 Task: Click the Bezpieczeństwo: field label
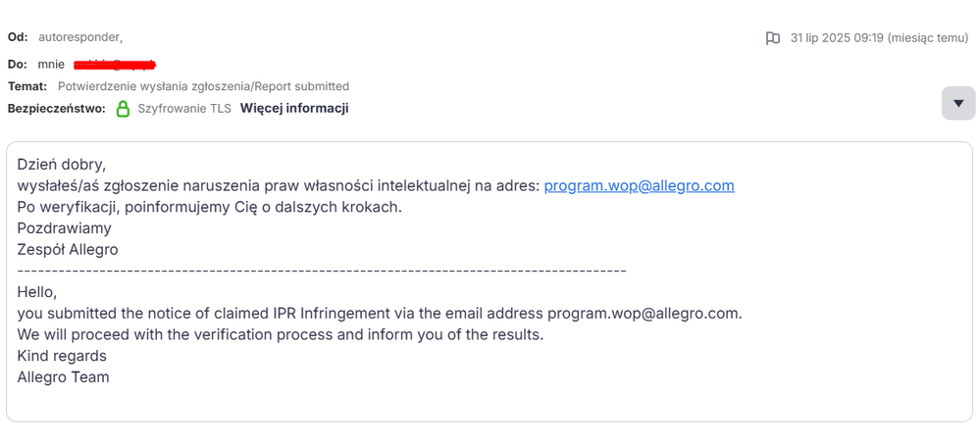pos(57,109)
